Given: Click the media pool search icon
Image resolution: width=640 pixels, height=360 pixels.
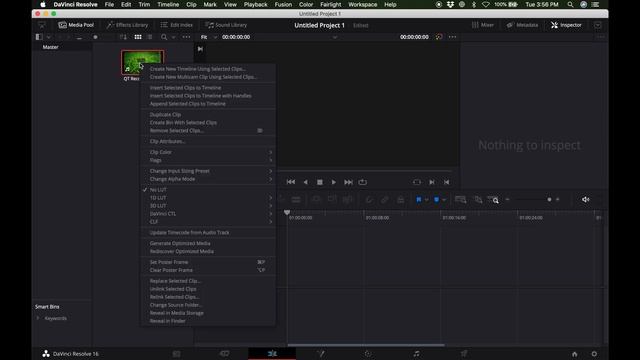Looking at the screenshot, I should tap(164, 37).
